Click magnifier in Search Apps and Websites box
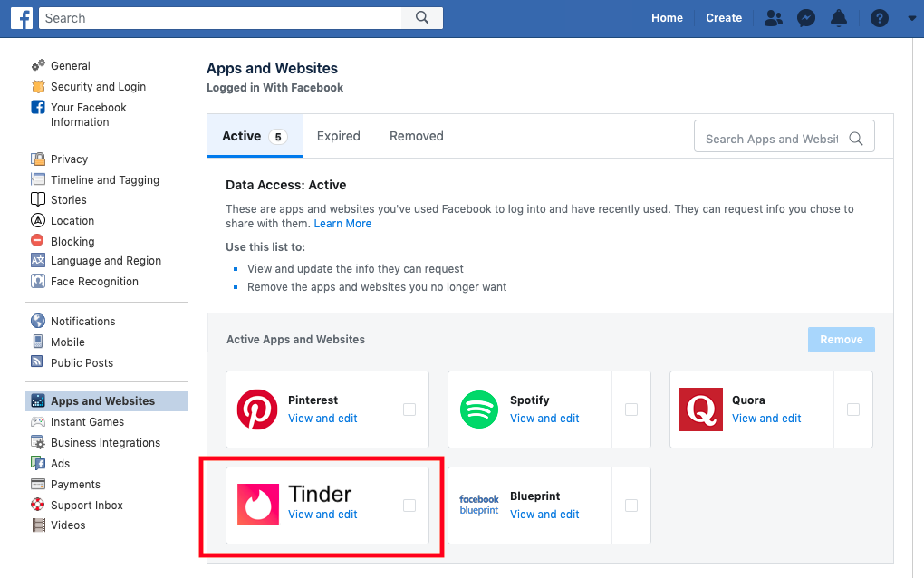The width and height of the screenshot is (924, 578). point(856,139)
